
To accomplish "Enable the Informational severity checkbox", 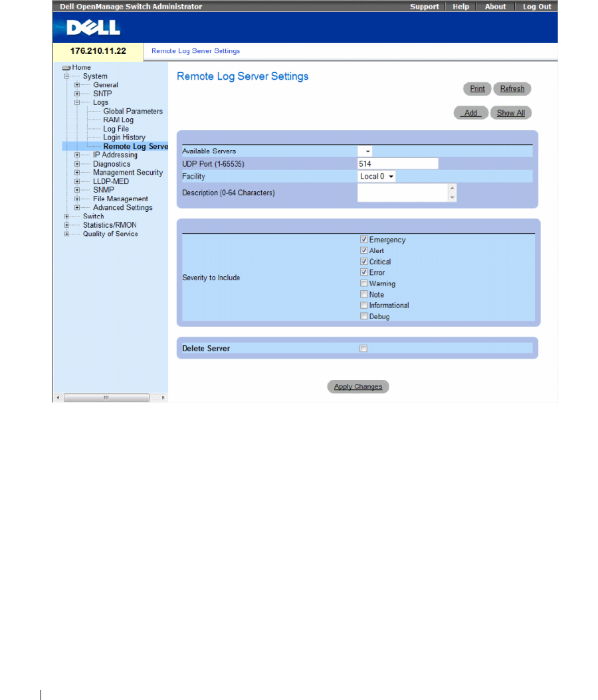I will (x=364, y=306).
